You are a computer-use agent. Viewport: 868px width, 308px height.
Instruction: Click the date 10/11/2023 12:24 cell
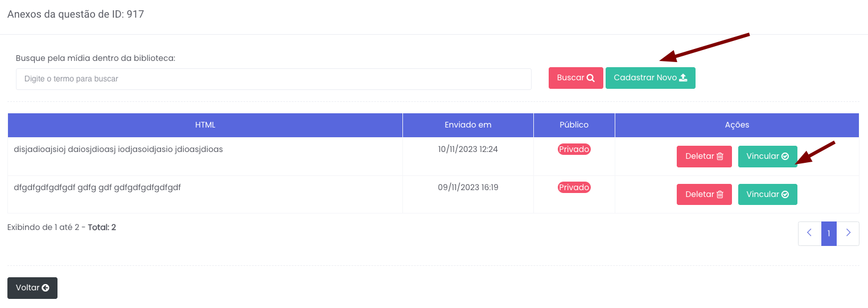(x=468, y=149)
